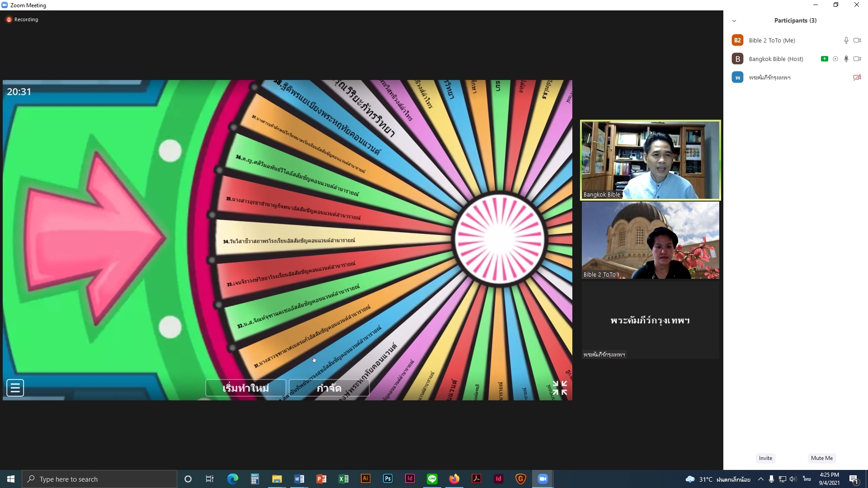Click the tray microphone icon
The width and height of the screenshot is (868, 488).
pyautogui.click(x=771, y=479)
